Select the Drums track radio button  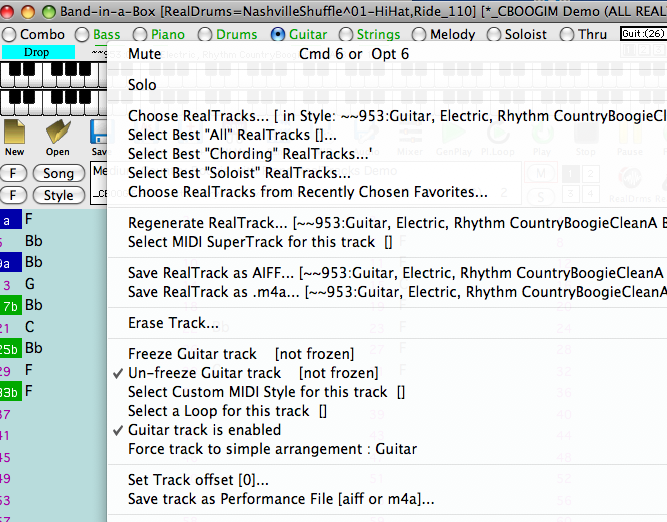click(x=205, y=34)
